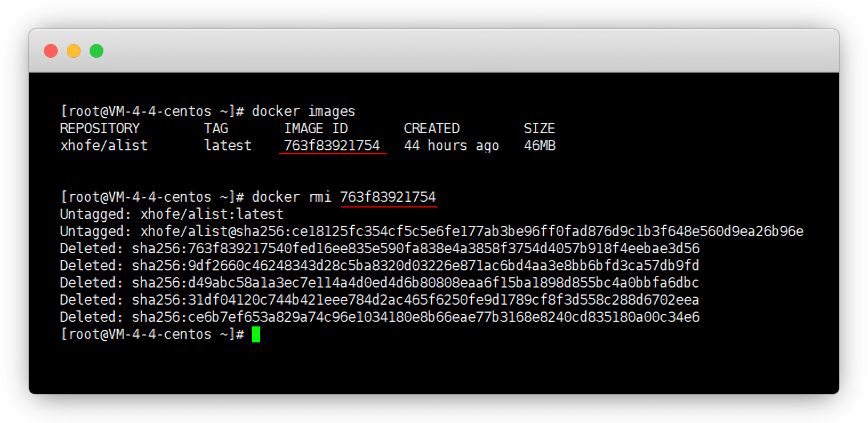The width and height of the screenshot is (868, 423).
Task: Click the "Untagged: xhofe/alist:latest" output line
Action: pos(171,214)
